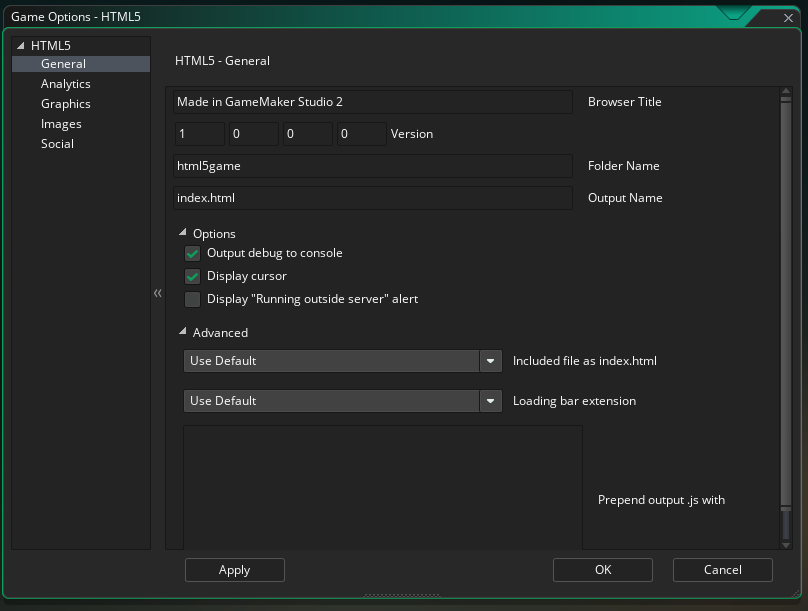Click arrow of Loading bar extension dropdown
Viewport: 808px width, 611px height.
(491, 401)
